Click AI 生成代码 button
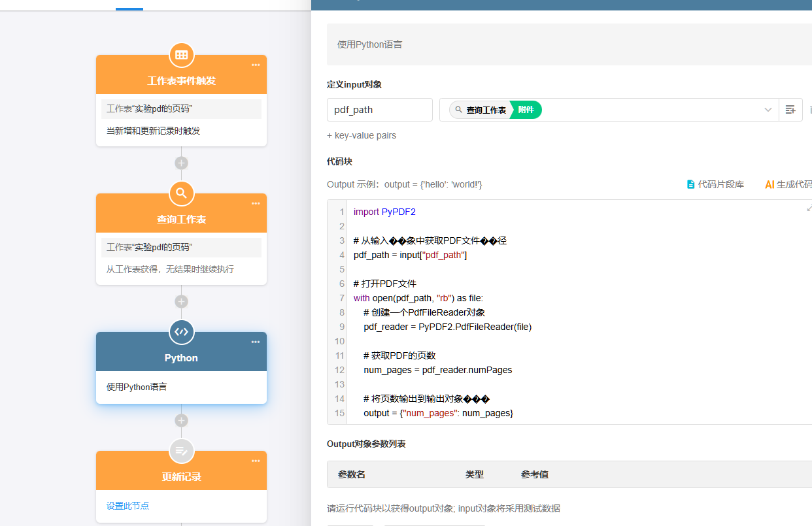The height and width of the screenshot is (526, 812). [x=788, y=184]
